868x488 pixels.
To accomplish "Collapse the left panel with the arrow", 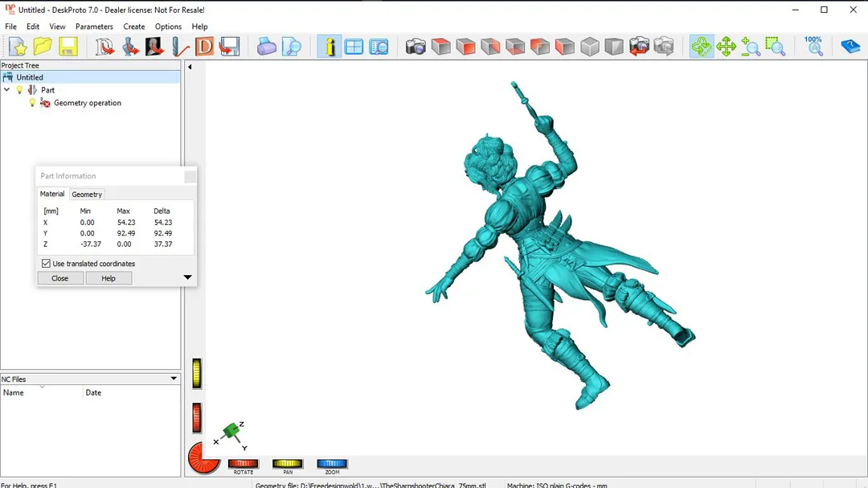I will click(190, 67).
